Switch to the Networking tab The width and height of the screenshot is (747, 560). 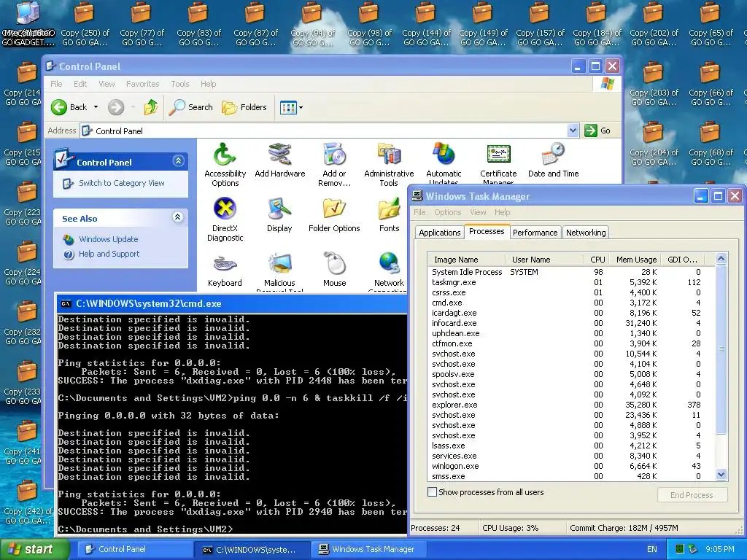click(586, 233)
